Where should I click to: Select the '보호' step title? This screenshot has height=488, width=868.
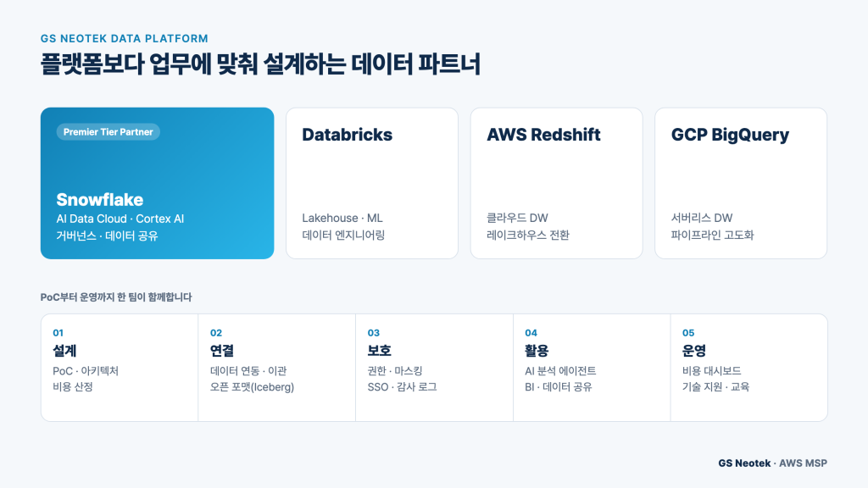(x=379, y=351)
